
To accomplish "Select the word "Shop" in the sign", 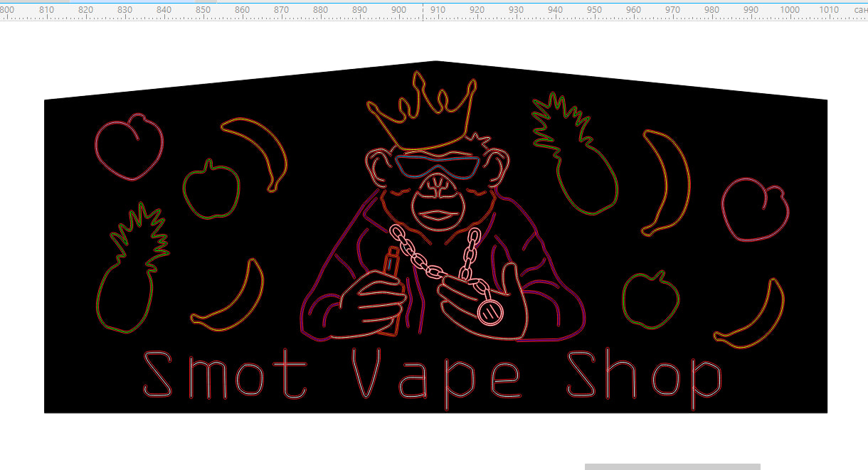I will (645, 378).
